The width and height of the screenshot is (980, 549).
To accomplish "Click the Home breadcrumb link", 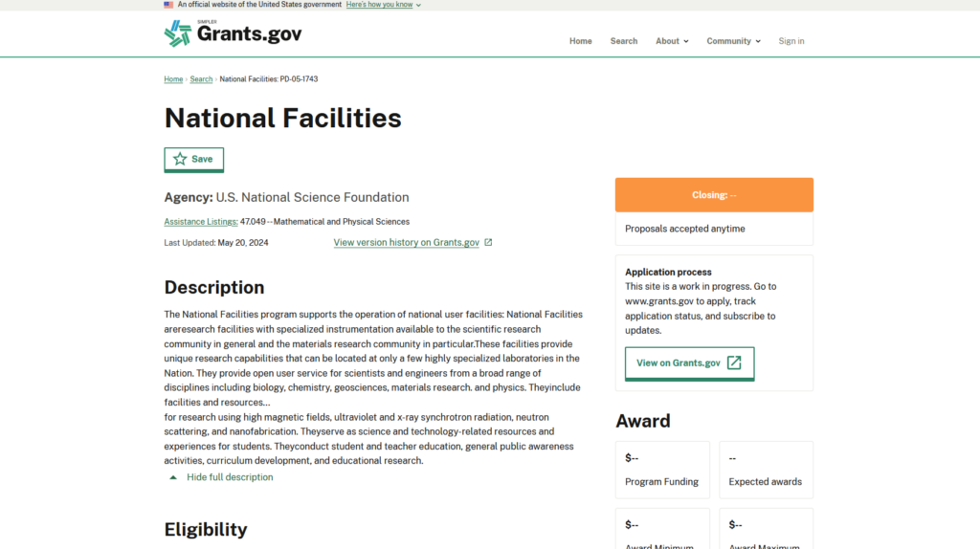I will point(173,79).
